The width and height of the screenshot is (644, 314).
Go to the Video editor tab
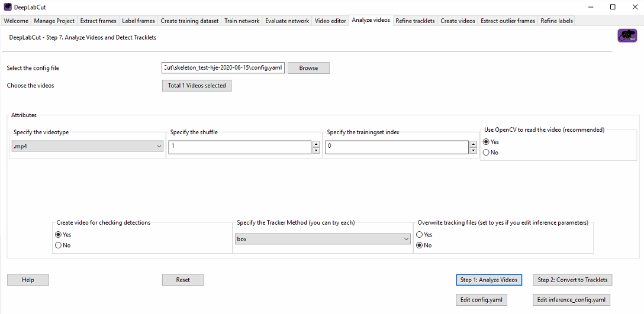click(x=330, y=21)
